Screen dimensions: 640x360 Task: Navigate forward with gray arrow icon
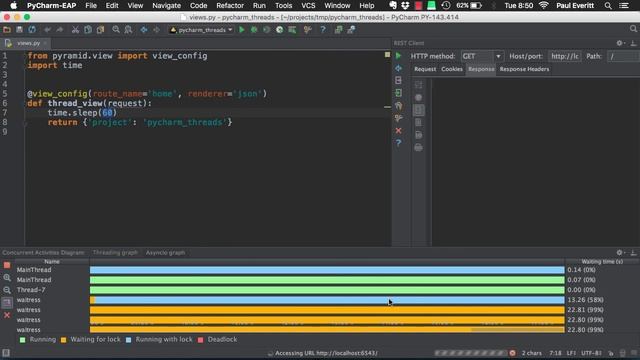[156, 29]
